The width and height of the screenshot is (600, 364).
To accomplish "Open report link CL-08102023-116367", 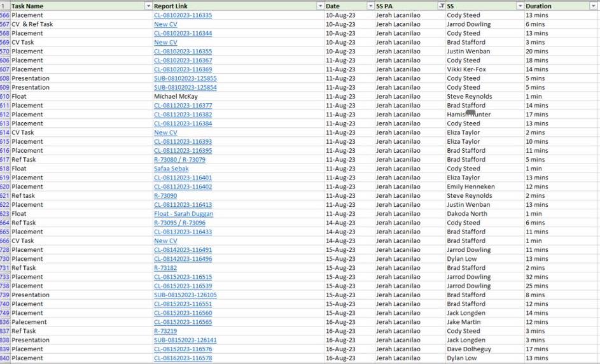I will pyautogui.click(x=183, y=60).
